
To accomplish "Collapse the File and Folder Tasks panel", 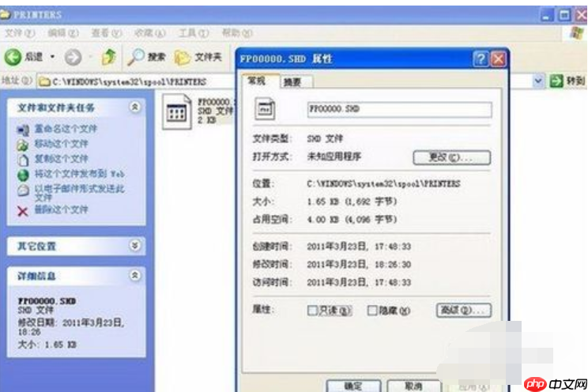I will click(x=135, y=107).
